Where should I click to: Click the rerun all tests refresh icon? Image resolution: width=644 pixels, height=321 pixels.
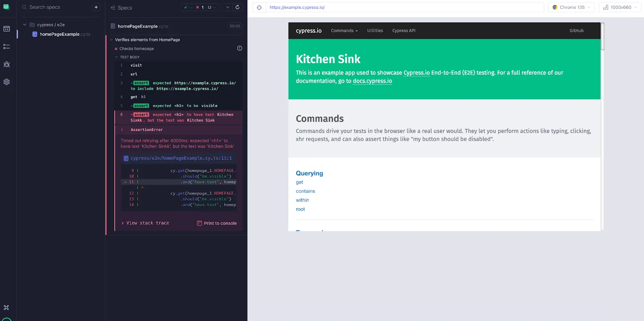click(x=237, y=7)
